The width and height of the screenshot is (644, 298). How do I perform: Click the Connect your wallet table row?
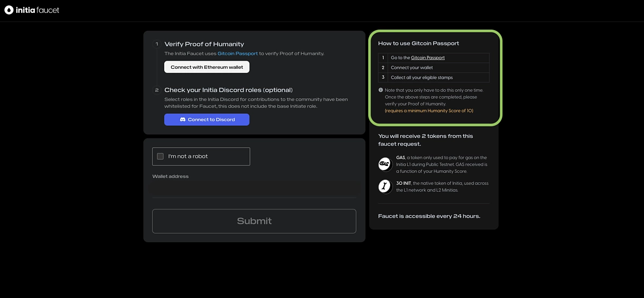click(x=434, y=68)
